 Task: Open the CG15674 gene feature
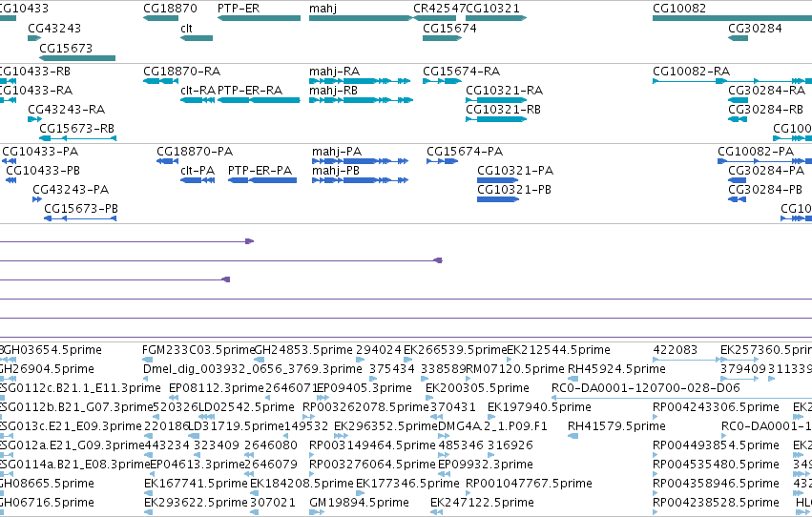click(x=442, y=38)
